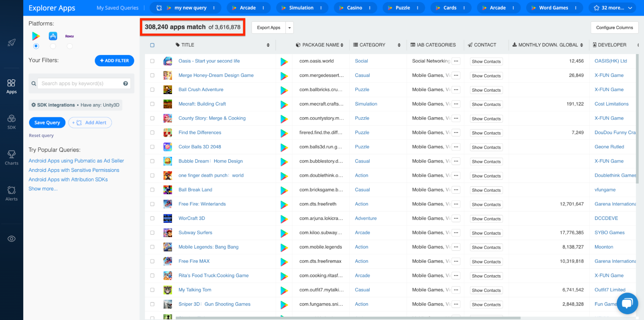Click the vertical table scrollbar
644x320 pixels.
[637, 119]
